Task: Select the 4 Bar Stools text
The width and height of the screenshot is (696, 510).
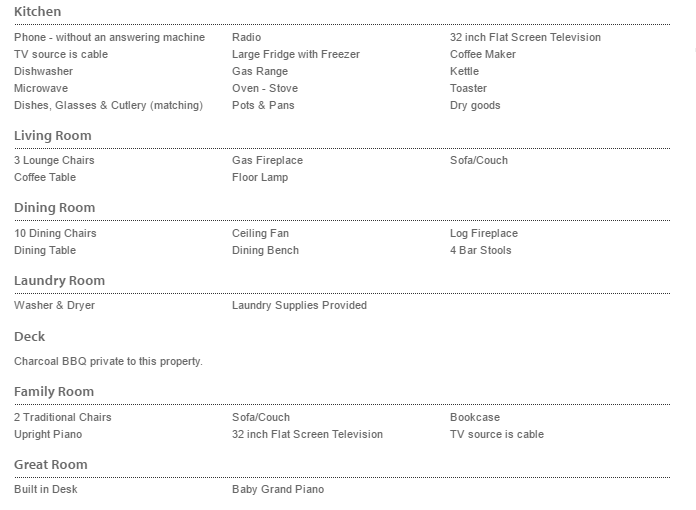Action: pyautogui.click(x=480, y=250)
